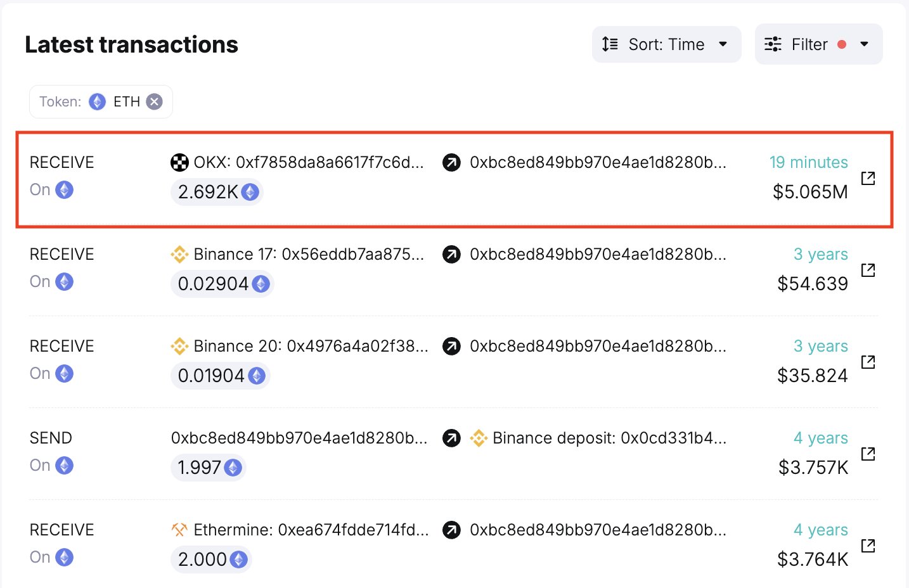Click the 1.997 ETH amount badge
This screenshot has width=909, height=588.
coord(208,468)
